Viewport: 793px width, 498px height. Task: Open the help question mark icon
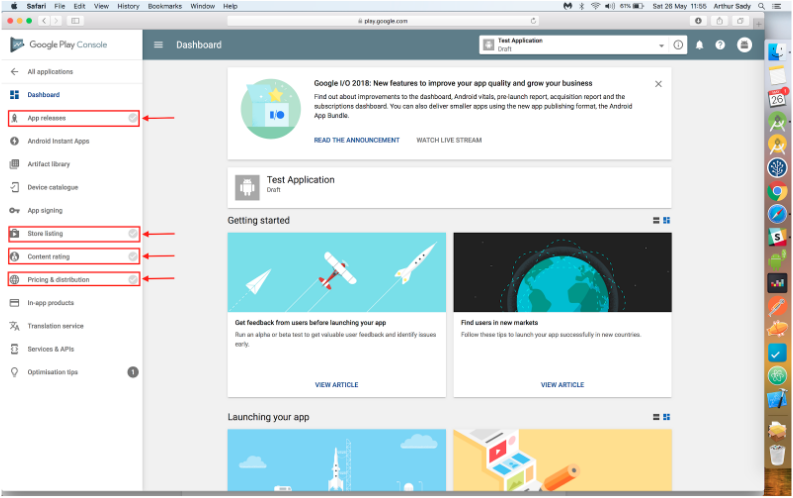[x=720, y=45]
